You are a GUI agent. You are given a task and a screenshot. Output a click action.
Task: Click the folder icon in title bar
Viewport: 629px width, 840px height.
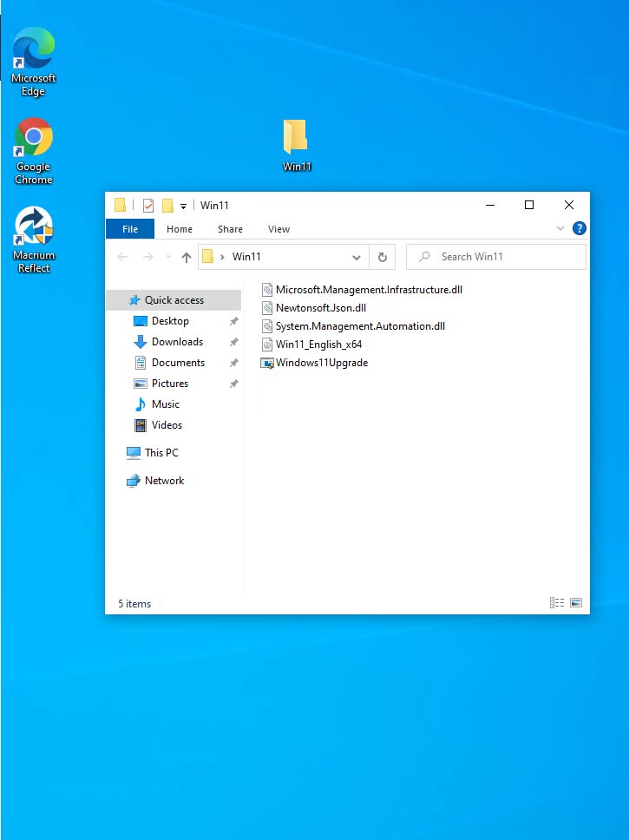[120, 205]
